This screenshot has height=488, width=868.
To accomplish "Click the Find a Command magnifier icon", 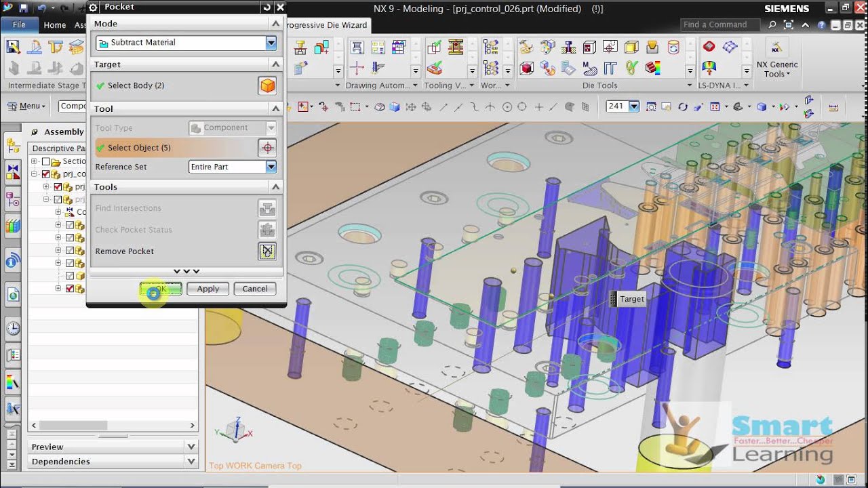I will coord(772,25).
